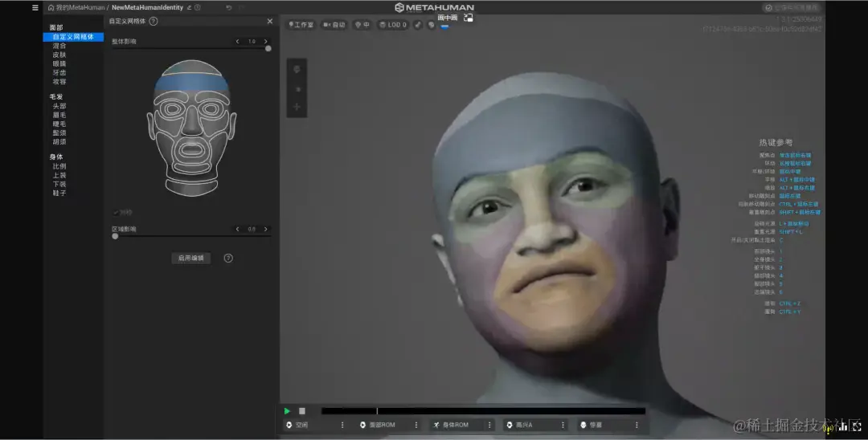Click the picture-in-picture icon

click(x=469, y=18)
